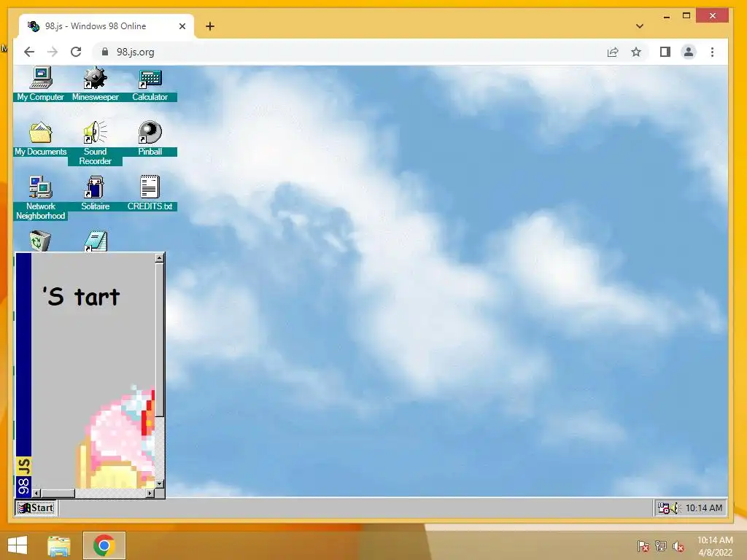Click the Windows 98 Start button
747x560 pixels.
point(36,507)
